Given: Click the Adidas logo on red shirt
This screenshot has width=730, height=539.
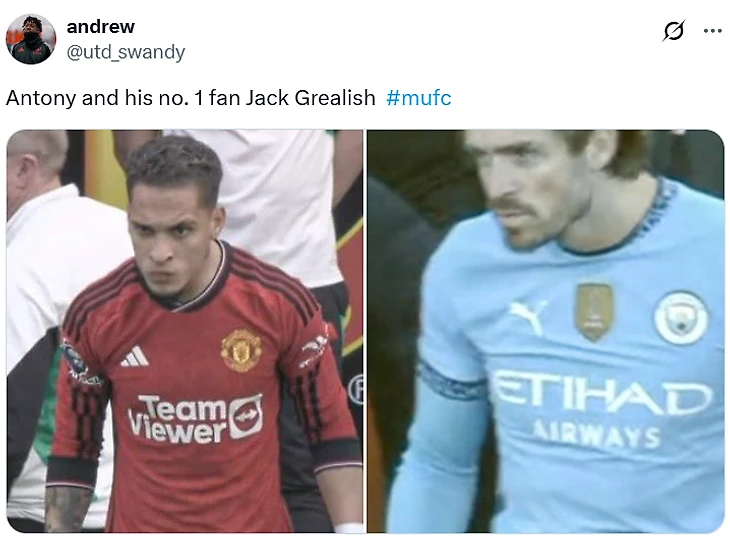Looking at the screenshot, I should point(135,356).
